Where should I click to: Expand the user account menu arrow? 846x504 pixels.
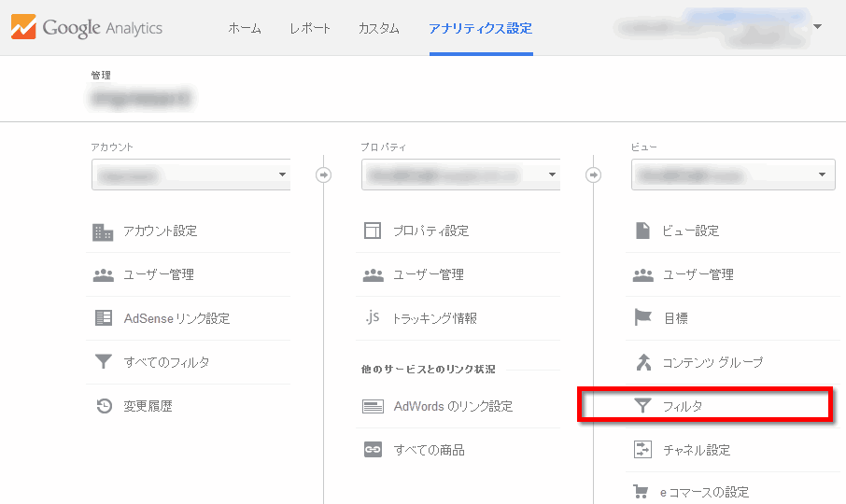(x=817, y=26)
